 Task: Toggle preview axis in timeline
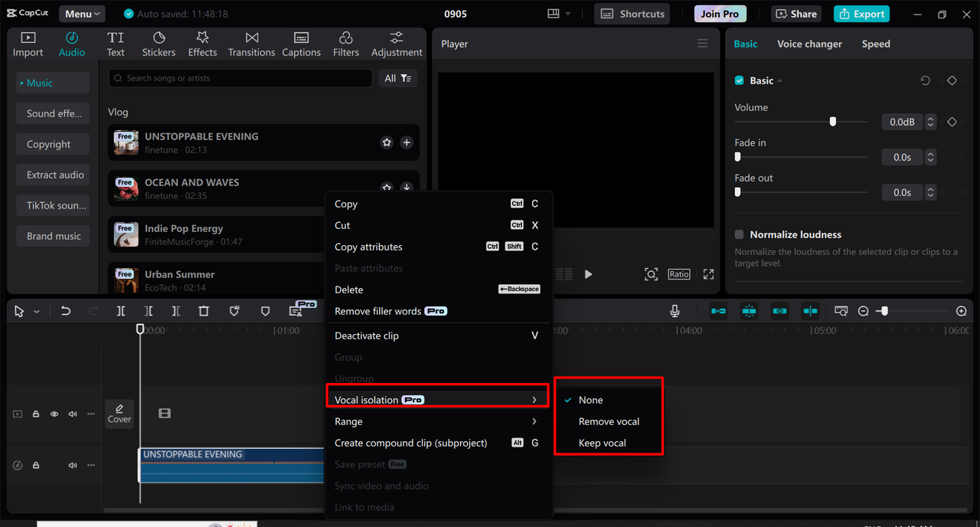(810, 311)
